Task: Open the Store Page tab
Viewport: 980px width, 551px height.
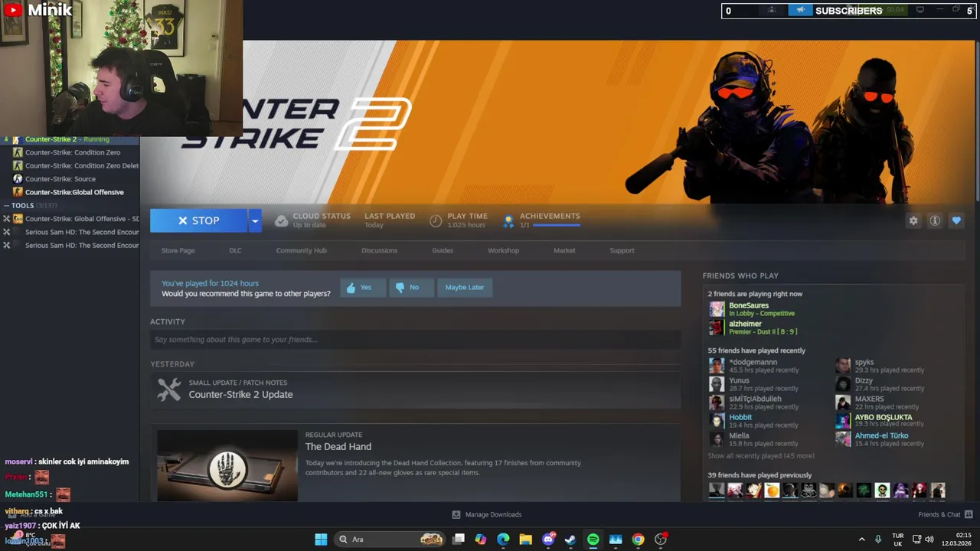Action: tap(178, 250)
